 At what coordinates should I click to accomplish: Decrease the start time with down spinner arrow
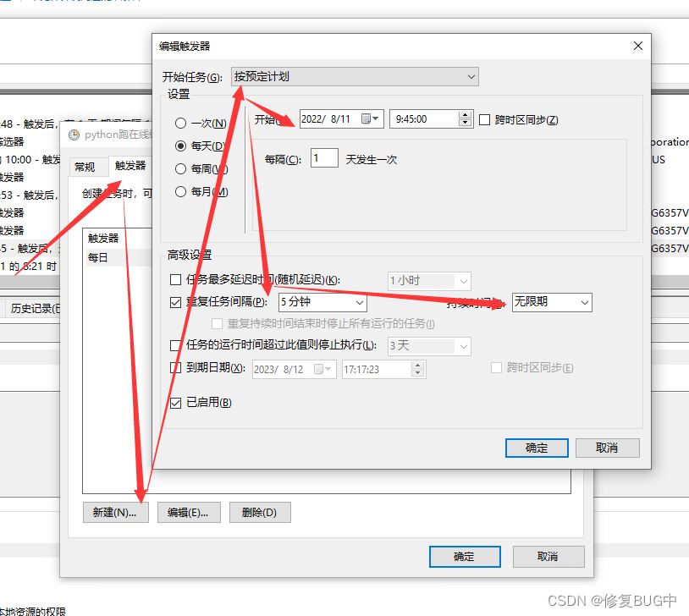[465, 123]
